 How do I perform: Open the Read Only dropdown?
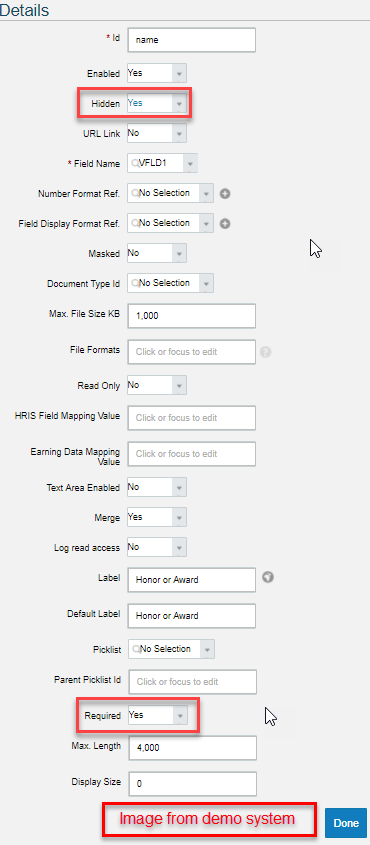(x=157, y=386)
